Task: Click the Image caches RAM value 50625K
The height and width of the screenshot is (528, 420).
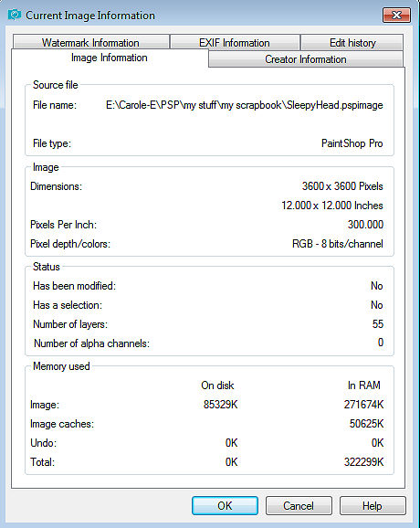Action: (x=366, y=423)
